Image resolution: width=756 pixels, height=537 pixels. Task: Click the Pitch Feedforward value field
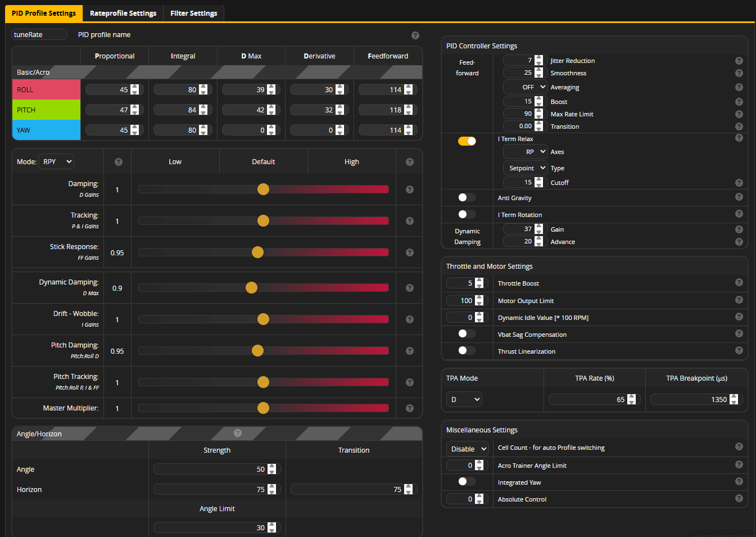point(387,110)
